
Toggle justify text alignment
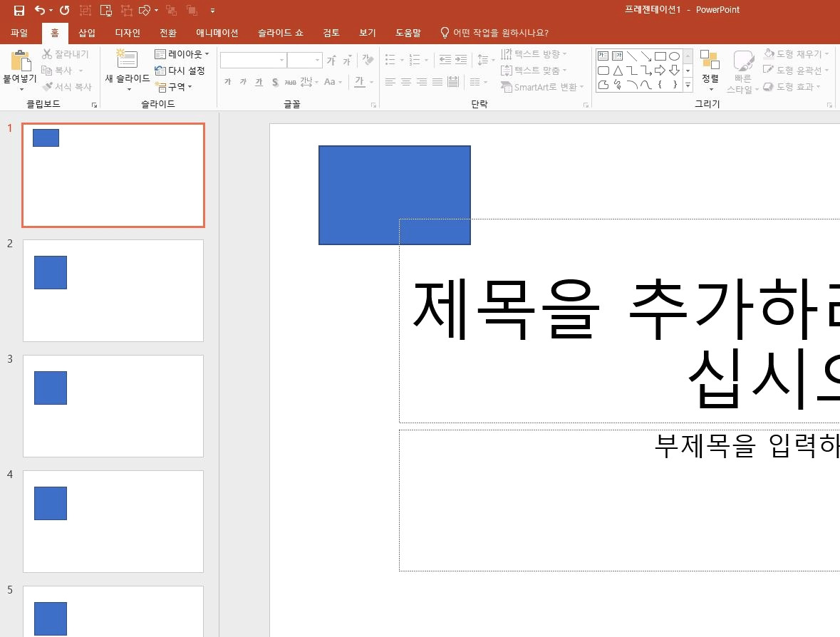point(437,82)
